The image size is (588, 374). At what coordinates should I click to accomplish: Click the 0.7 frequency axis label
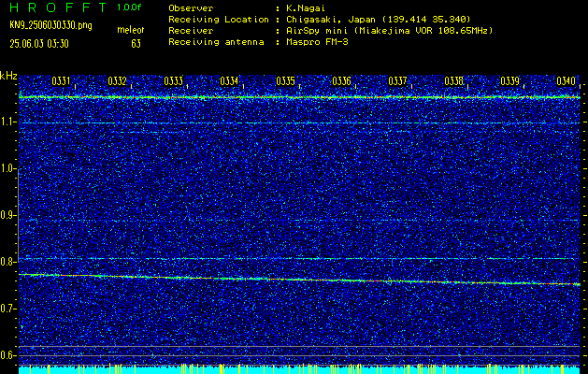(x=8, y=309)
